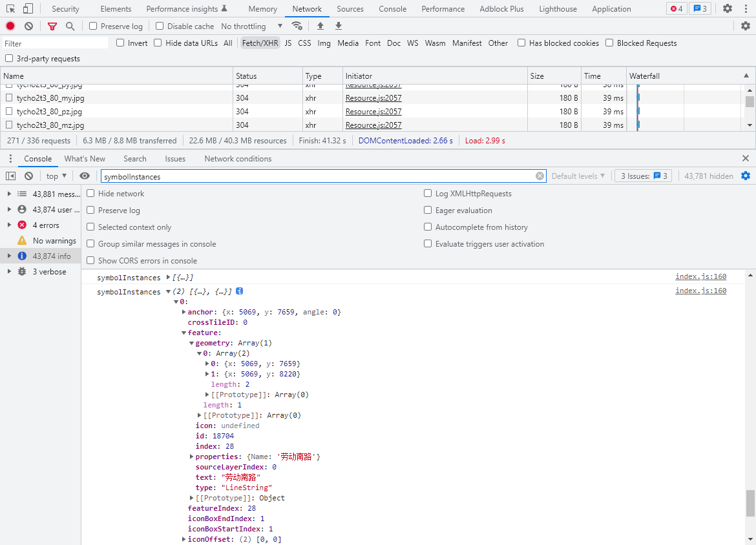This screenshot has height=545, width=756.
Task: Click the blue issues badge showing 3 in the top bar
Action: click(700, 8)
